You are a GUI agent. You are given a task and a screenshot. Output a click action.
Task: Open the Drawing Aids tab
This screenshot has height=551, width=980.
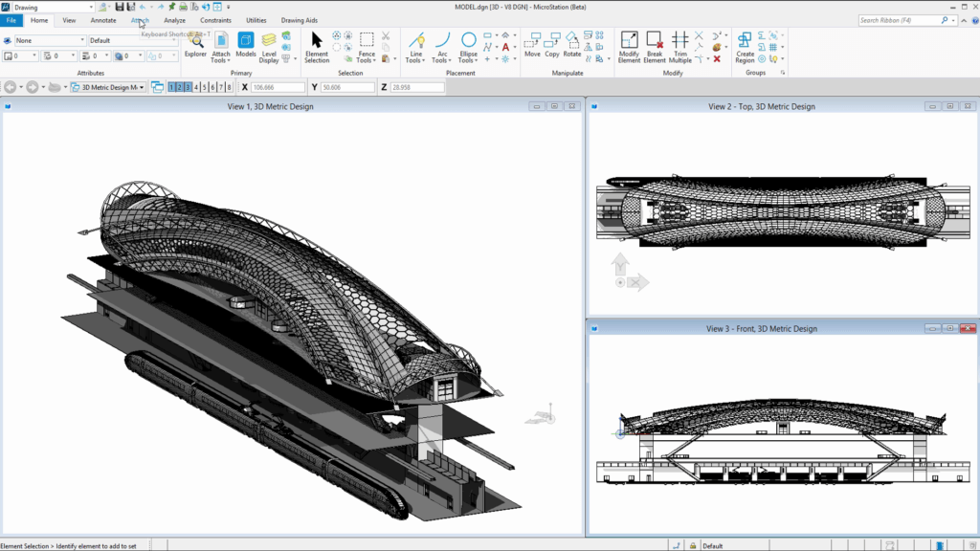[x=301, y=19]
